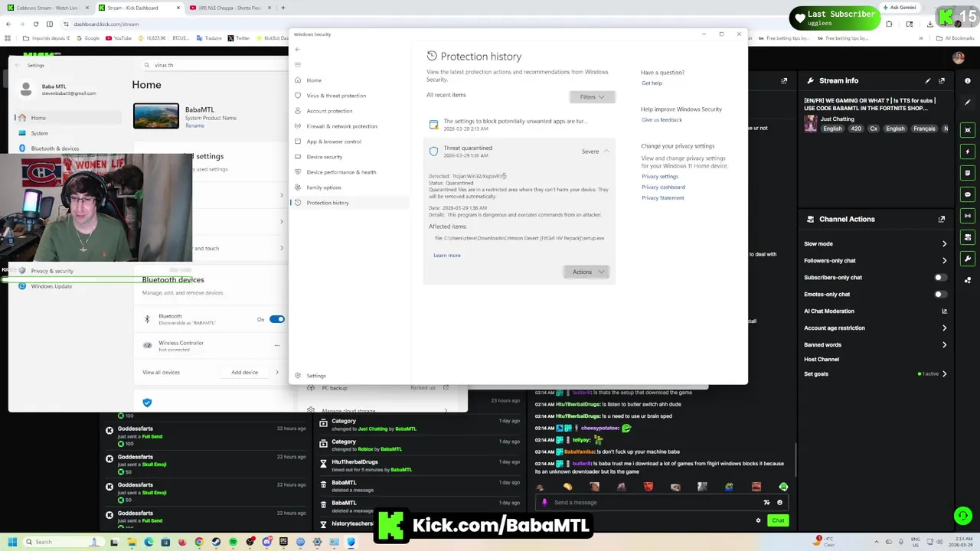The width and height of the screenshot is (980, 551).
Task: Edit Stream info with pencil icon
Action: 928,80
